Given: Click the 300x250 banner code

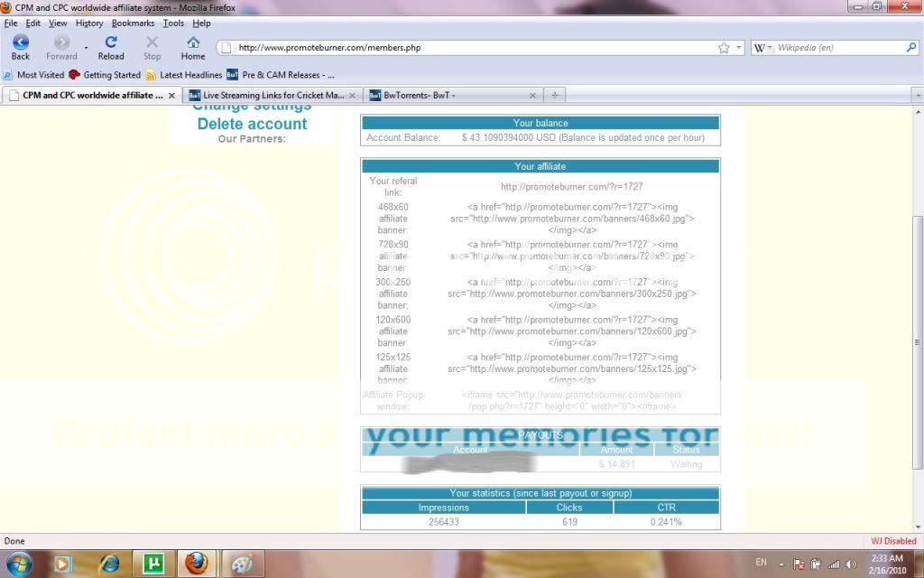Looking at the screenshot, I should (571, 294).
